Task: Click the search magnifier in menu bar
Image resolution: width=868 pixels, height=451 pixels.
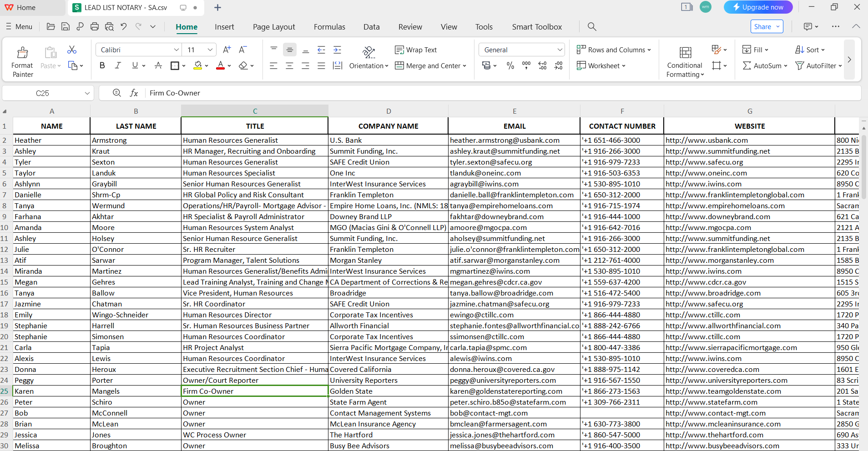Action: pyautogui.click(x=592, y=27)
